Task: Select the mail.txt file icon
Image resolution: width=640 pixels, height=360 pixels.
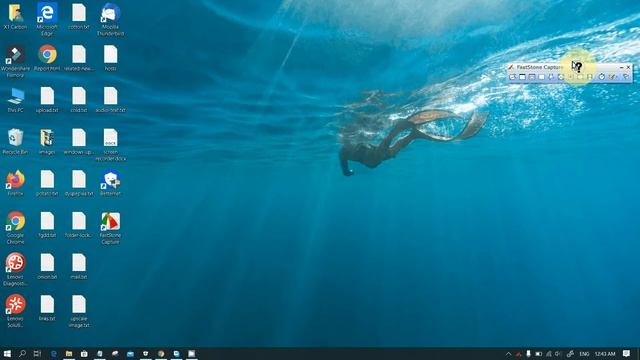Action: point(79,267)
